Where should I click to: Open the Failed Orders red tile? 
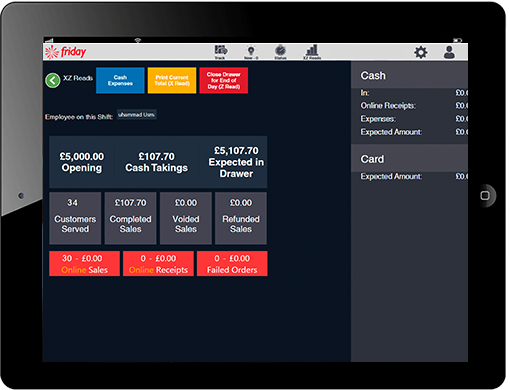pos(232,264)
